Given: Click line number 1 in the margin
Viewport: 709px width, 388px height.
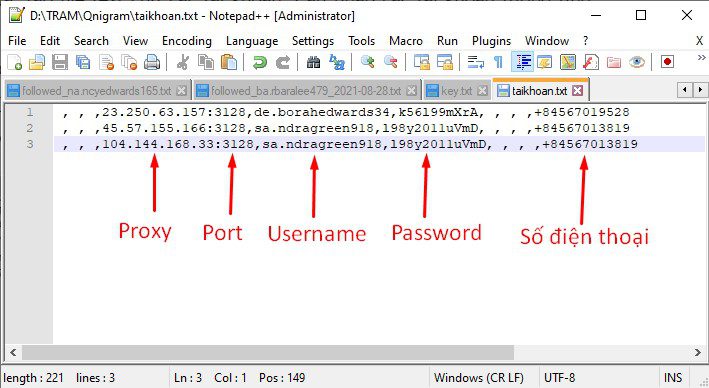Looking at the screenshot, I should [30, 112].
